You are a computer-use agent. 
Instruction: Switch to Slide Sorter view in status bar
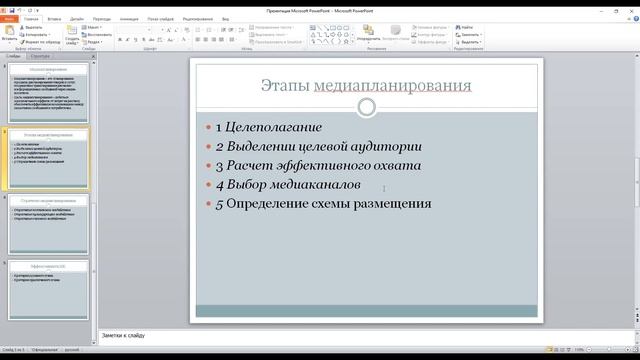[x=556, y=349]
